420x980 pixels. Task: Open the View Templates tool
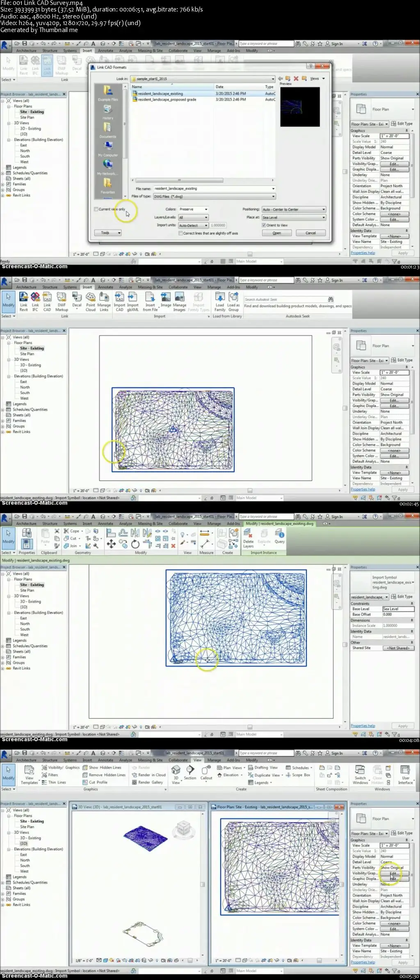click(x=29, y=775)
